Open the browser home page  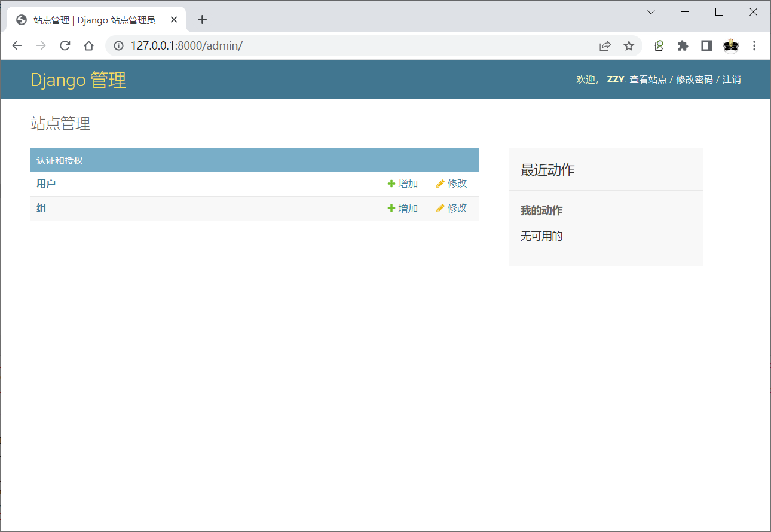click(88, 46)
